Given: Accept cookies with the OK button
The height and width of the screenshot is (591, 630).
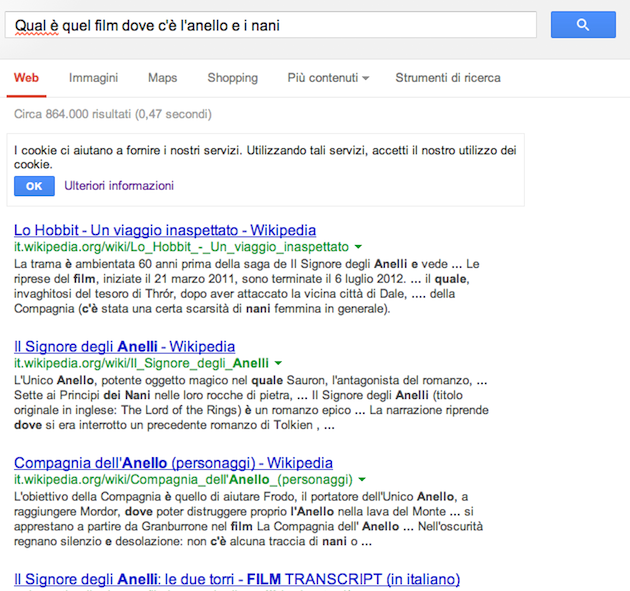Looking at the screenshot, I should (x=34, y=186).
